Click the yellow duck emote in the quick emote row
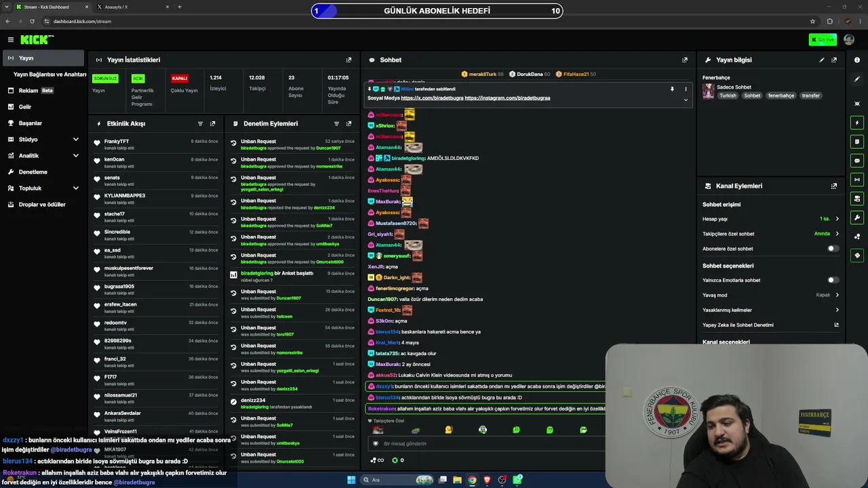Screen dimensions: 868x488 click(448, 430)
